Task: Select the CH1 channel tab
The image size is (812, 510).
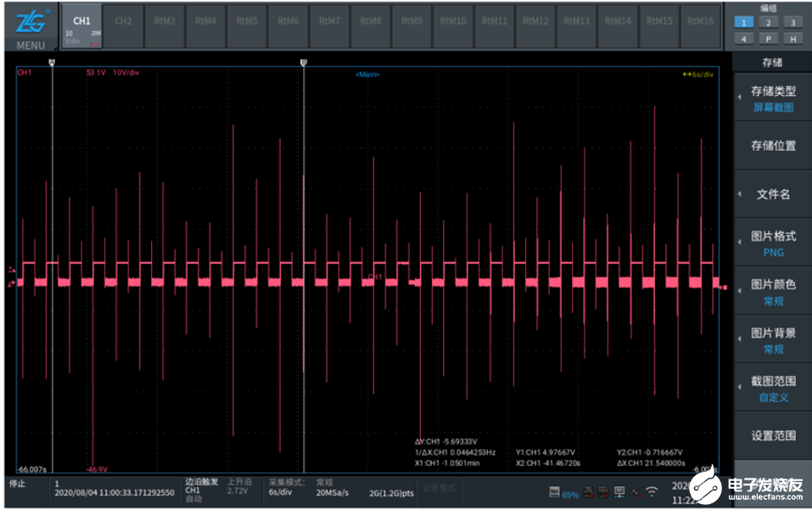Action: coord(81,27)
